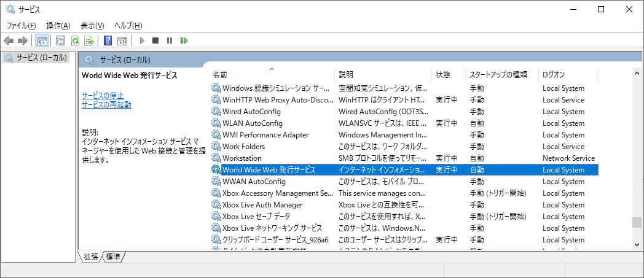The height and width of the screenshot is (278, 644).
Task: Sort by the 名前 column header
Action: (x=273, y=75)
